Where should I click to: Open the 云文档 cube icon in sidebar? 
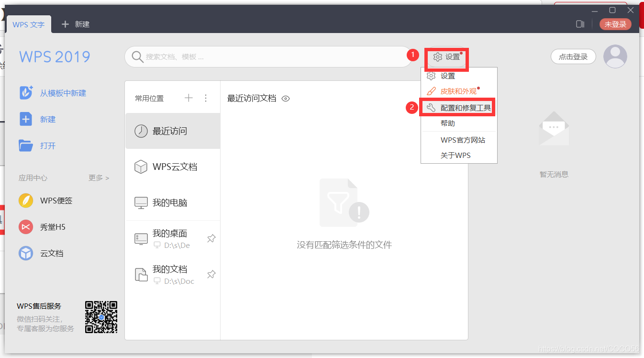click(x=26, y=253)
